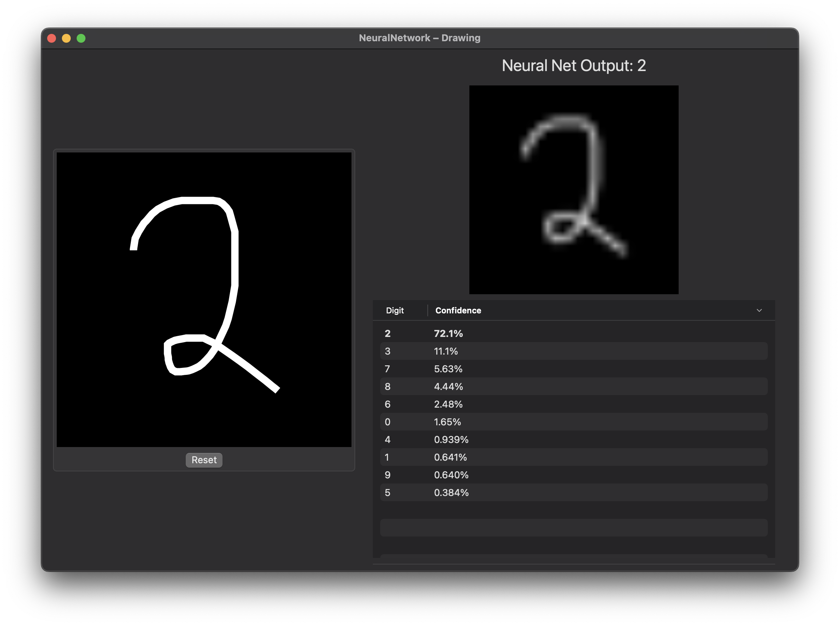The width and height of the screenshot is (840, 626).
Task: Click the Reset button under canvas
Action: click(204, 460)
